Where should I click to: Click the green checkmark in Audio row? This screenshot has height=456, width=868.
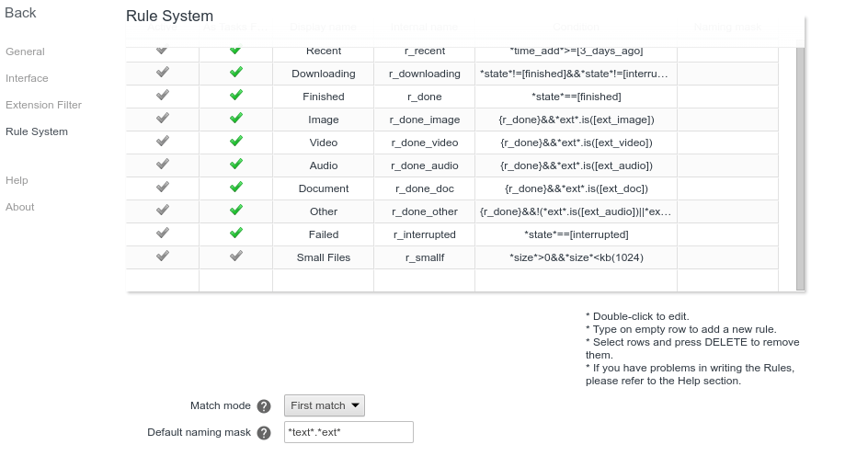[x=235, y=165]
